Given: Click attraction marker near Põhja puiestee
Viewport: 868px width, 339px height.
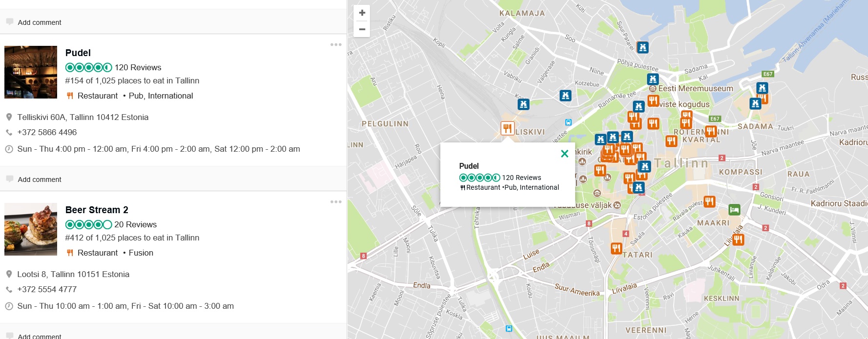Looking at the screenshot, I should (x=642, y=47).
